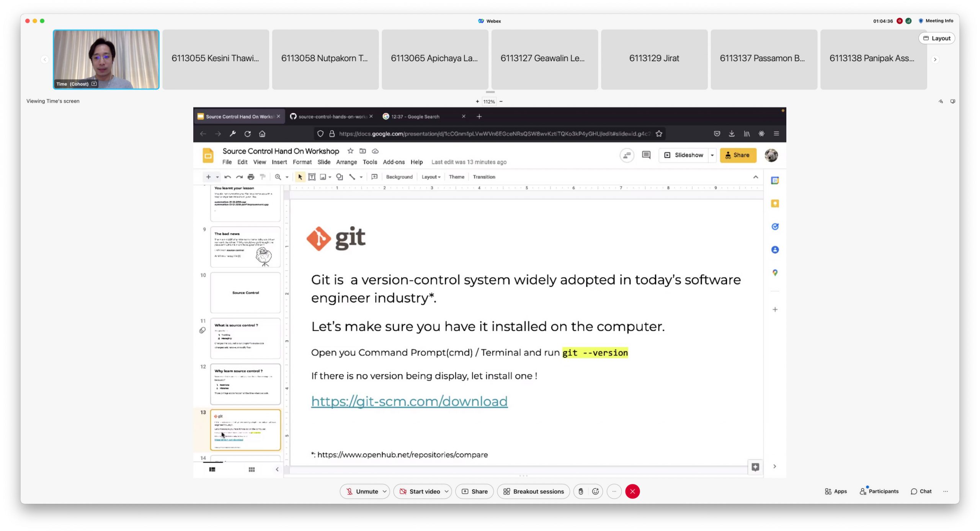
Task: Open the reactions emoji icon
Action: [x=595, y=492]
